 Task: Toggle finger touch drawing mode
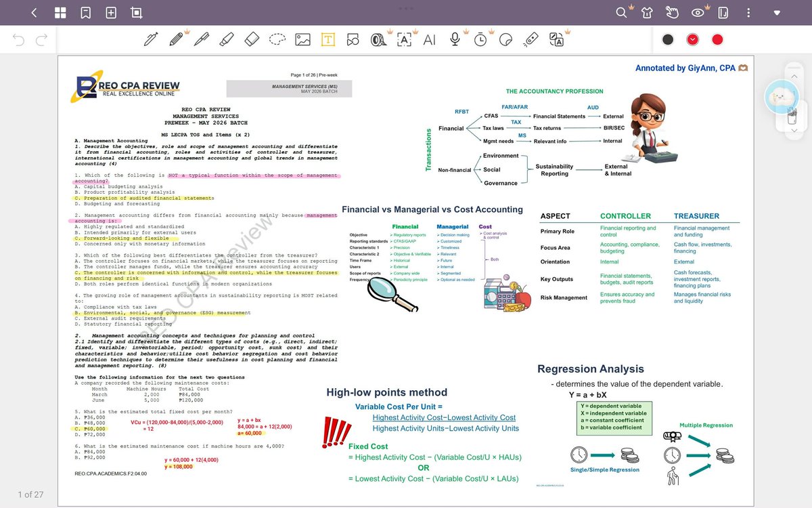672,13
